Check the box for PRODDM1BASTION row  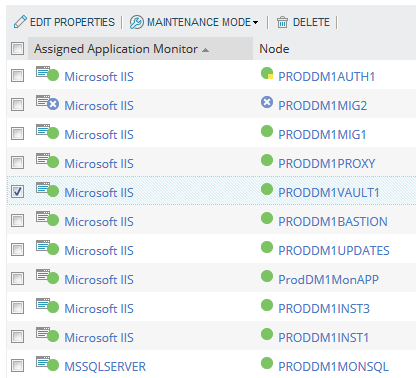pyautogui.click(x=17, y=220)
